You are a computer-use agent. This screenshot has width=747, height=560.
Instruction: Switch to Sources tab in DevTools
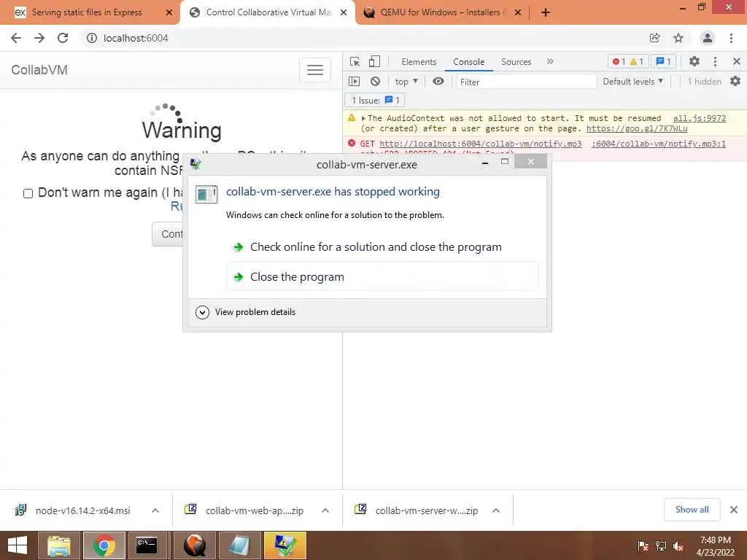(x=516, y=62)
